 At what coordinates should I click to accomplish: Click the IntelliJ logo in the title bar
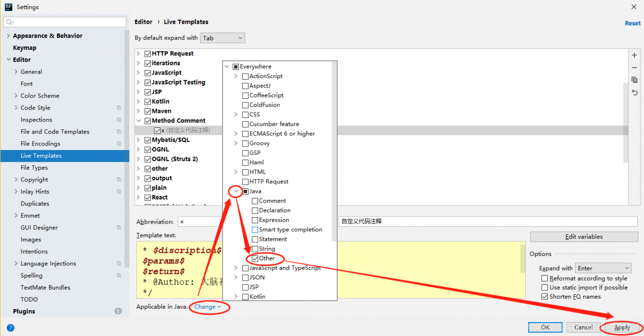[x=9, y=7]
